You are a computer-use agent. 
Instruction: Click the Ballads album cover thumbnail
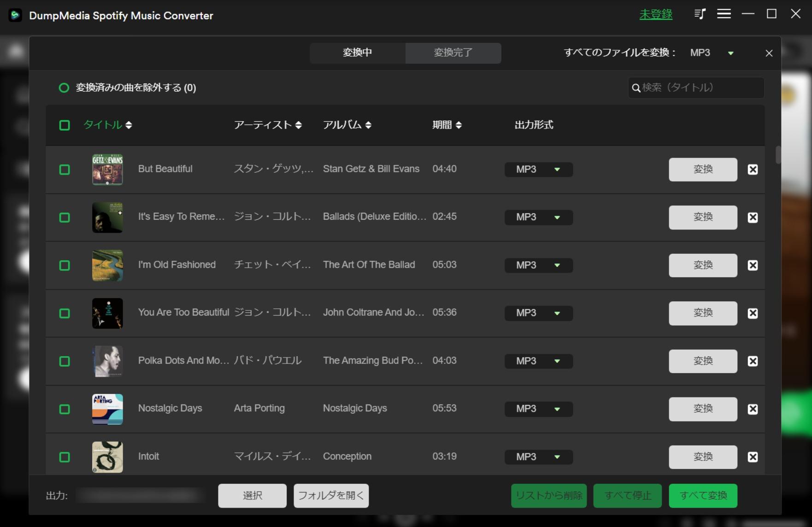(x=107, y=217)
